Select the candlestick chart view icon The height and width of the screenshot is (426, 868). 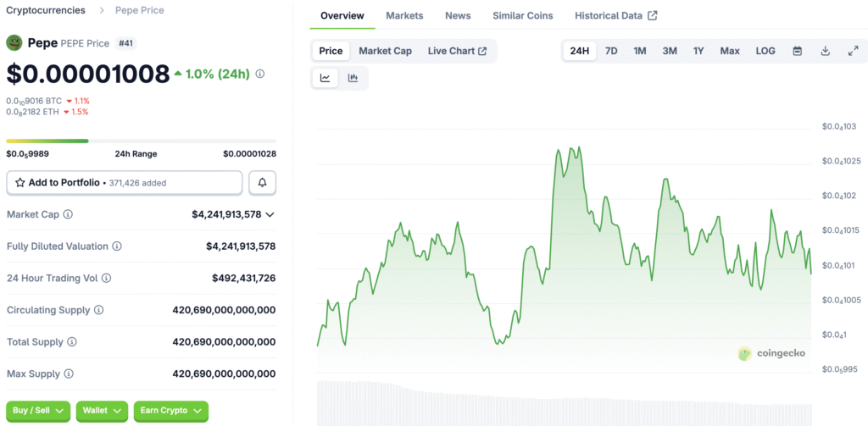click(353, 78)
